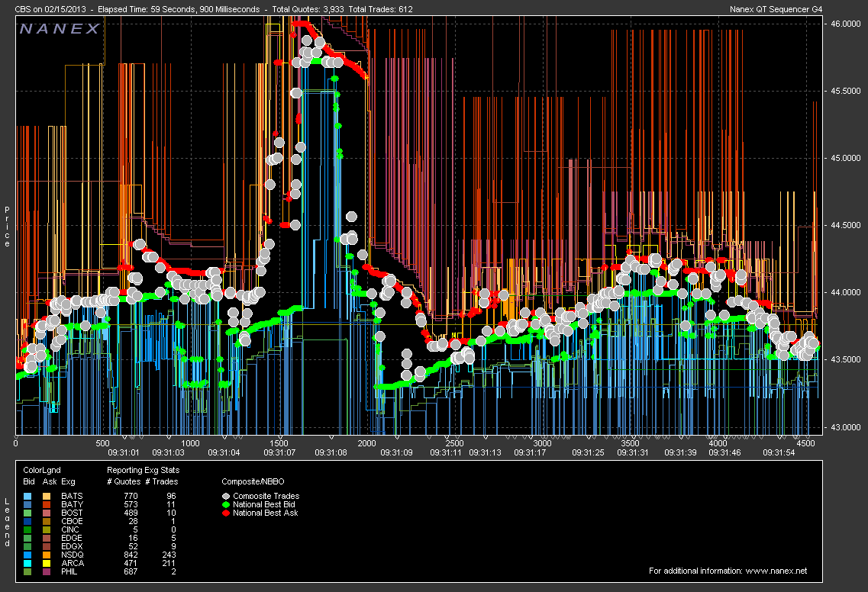
Task: Click the 'Total Trades: 612' header text
Action: [379, 9]
